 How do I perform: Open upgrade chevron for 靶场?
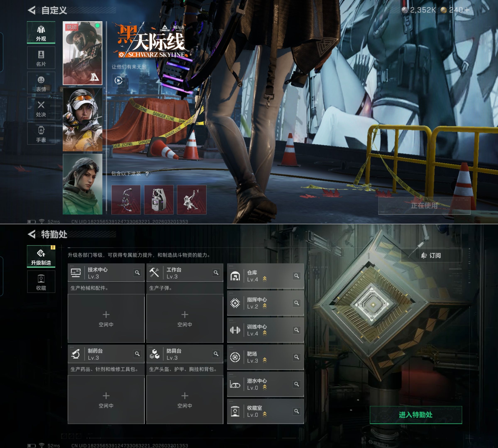click(265, 360)
